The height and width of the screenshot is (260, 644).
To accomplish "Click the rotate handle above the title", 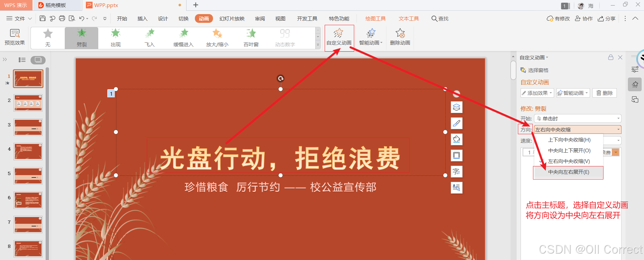I will pos(280,79).
